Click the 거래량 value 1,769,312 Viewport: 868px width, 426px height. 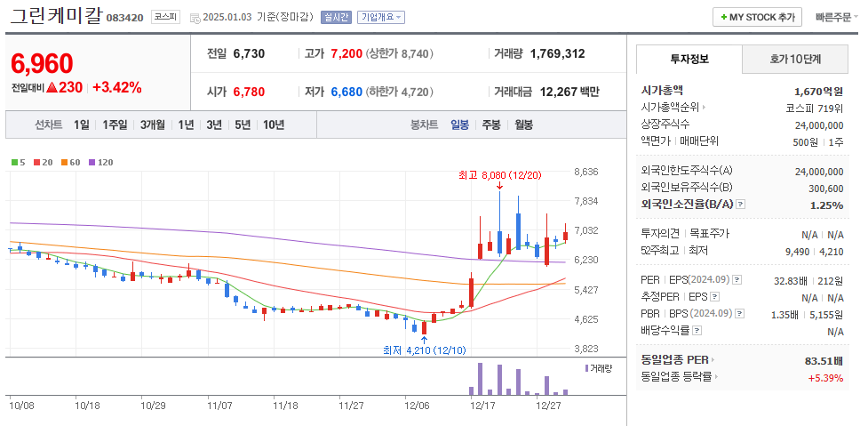(557, 53)
